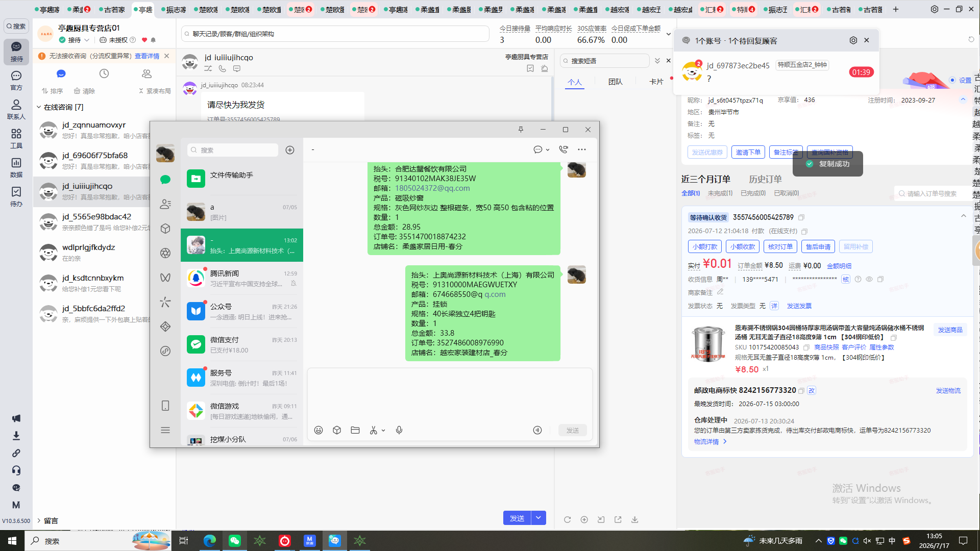Start a voice call in WeChat chat header

563,149
